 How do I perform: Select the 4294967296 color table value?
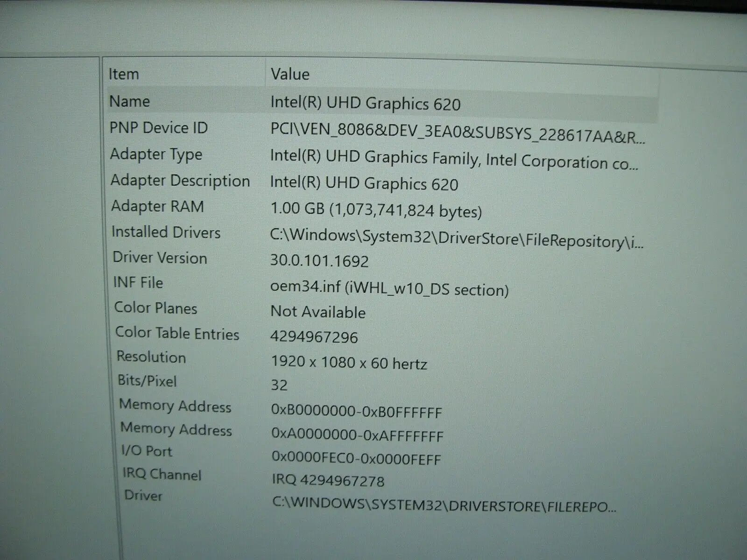[314, 337]
